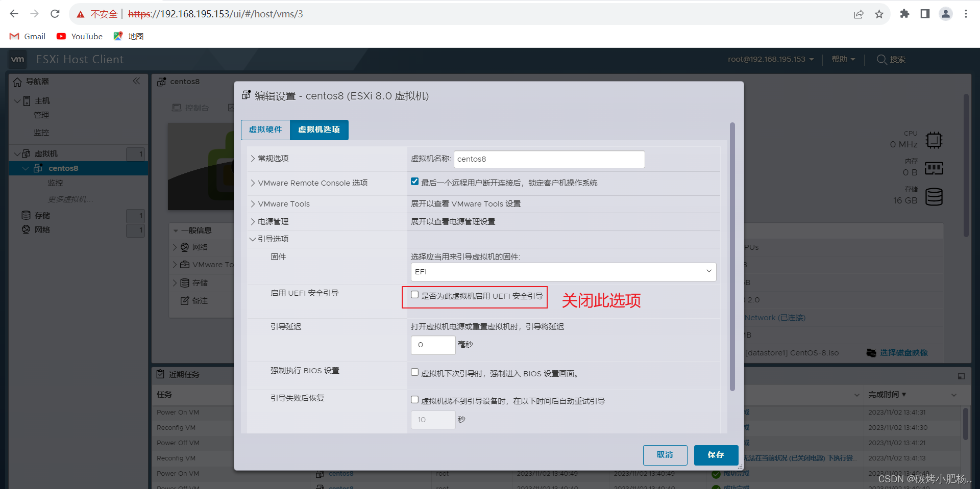The width and height of the screenshot is (980, 489).
Task: Open 网络 in the navigator
Action: [42, 230]
